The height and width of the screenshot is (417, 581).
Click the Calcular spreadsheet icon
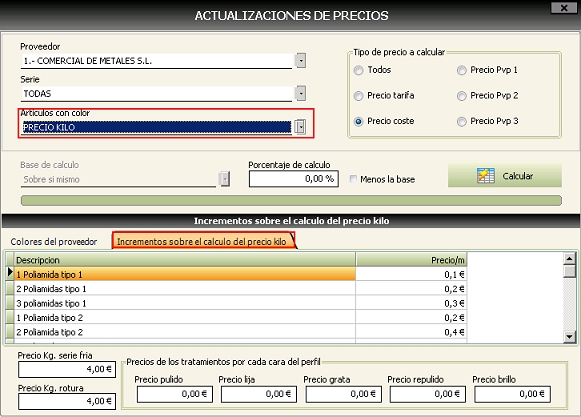(x=486, y=176)
